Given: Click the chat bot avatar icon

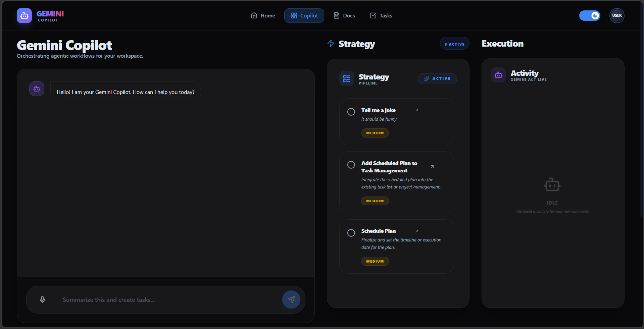Looking at the screenshot, I should [x=37, y=89].
